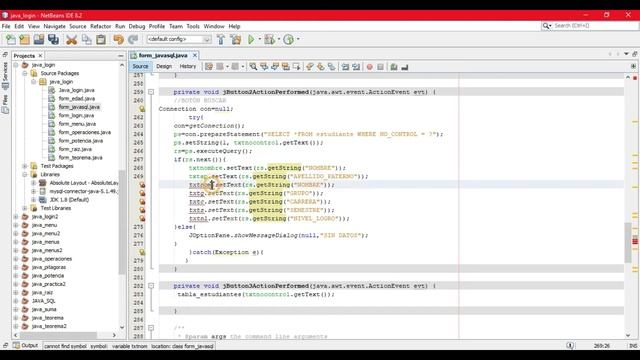This screenshot has width=640, height=360.
Task: Expand the JAVA_SQL project node
Action: (x=16, y=301)
